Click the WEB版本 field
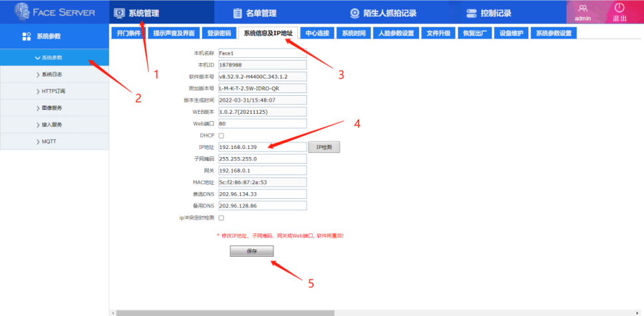 [262, 112]
